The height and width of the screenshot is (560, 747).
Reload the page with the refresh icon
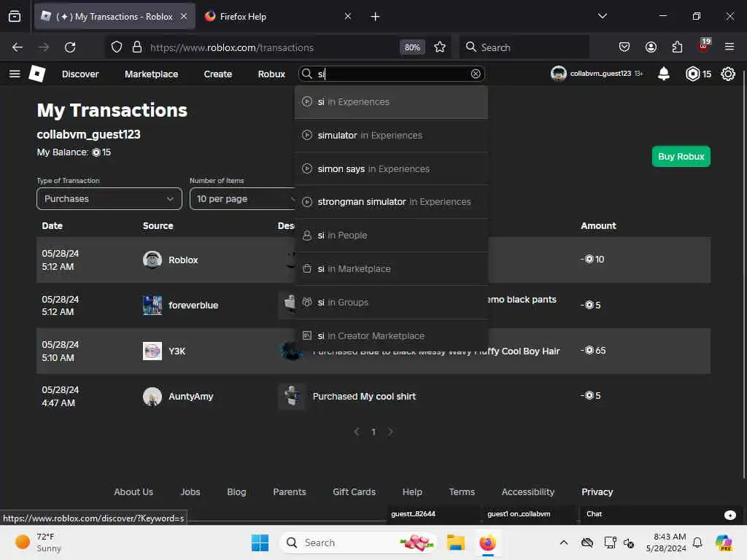pyautogui.click(x=70, y=47)
